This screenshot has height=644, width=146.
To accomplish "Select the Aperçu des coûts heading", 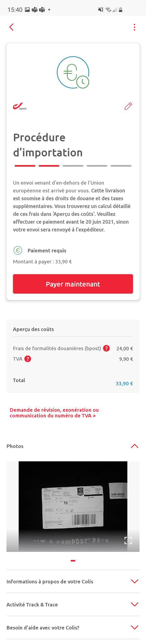I will (x=33, y=329).
